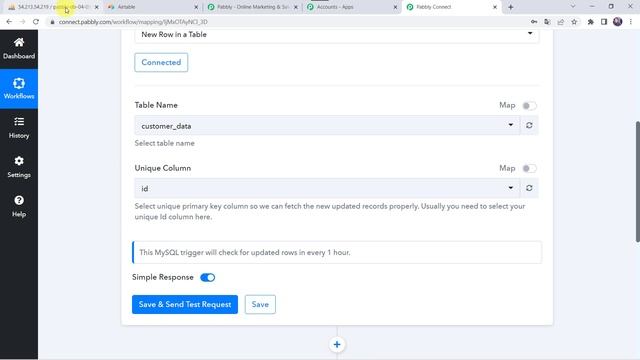Share this page icon in address bar
Screen dimensions: 640x360
click(x=561, y=22)
